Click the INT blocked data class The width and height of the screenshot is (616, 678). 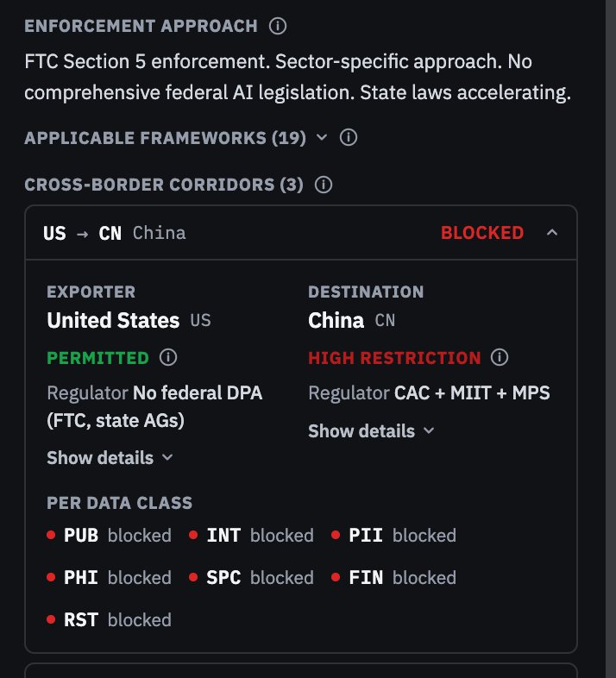click(252, 536)
